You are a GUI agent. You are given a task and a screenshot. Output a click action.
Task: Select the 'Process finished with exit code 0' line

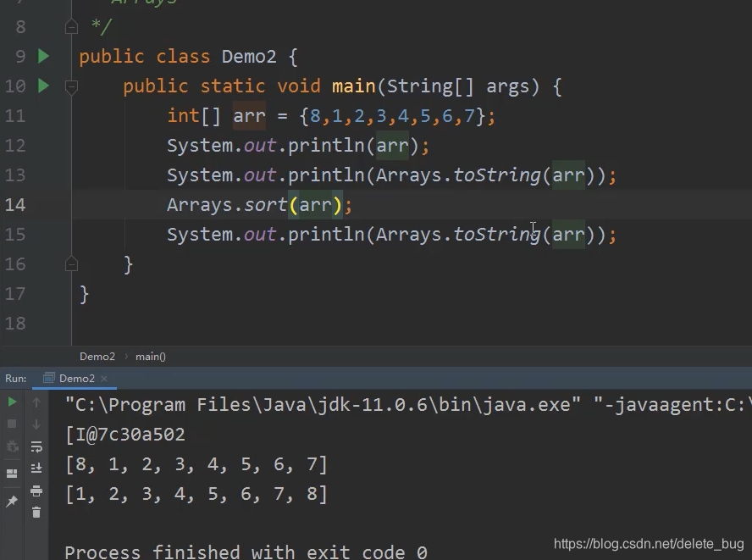pyautogui.click(x=246, y=552)
